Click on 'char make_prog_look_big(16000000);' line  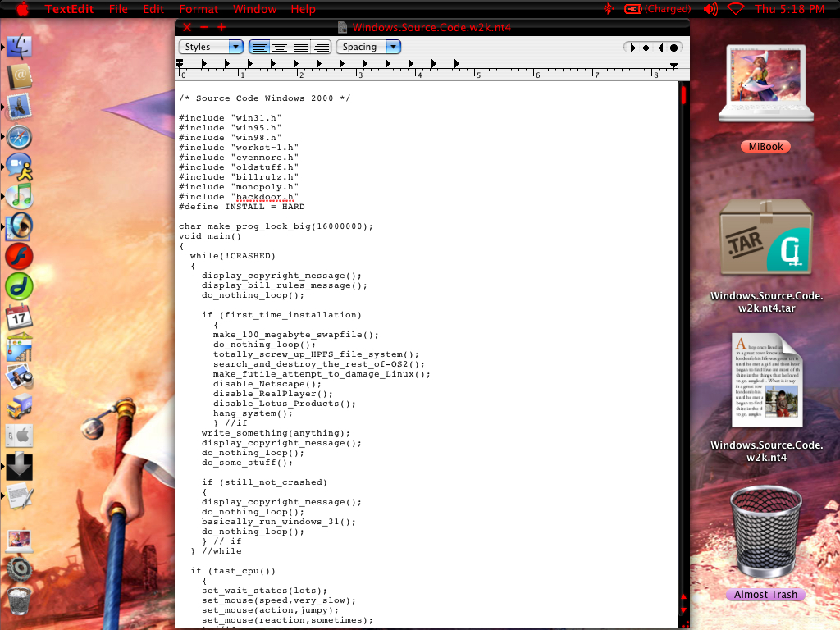[x=276, y=226]
